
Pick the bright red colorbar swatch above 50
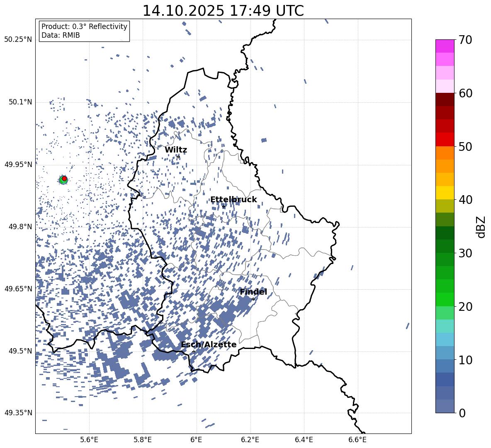[445, 140]
